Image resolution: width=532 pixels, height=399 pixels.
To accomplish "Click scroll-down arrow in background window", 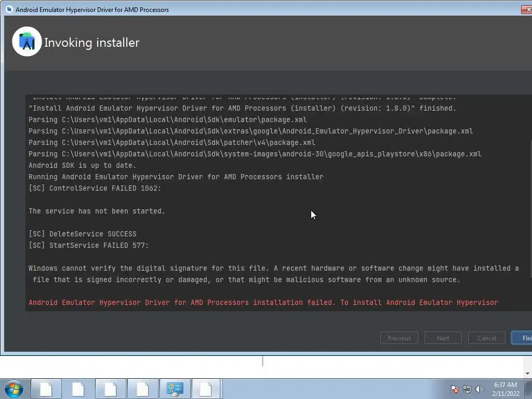I will coord(527,374).
